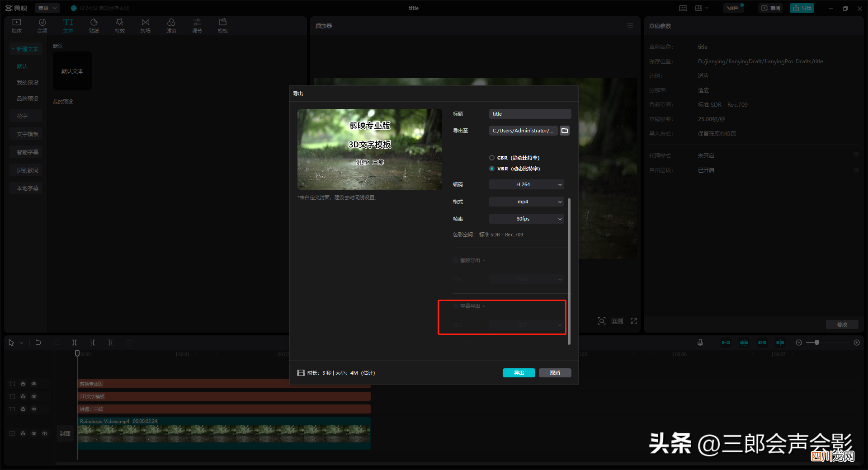The height and width of the screenshot is (470, 868).
Task: Toggle the clip linkage icon
Action: [762, 343]
